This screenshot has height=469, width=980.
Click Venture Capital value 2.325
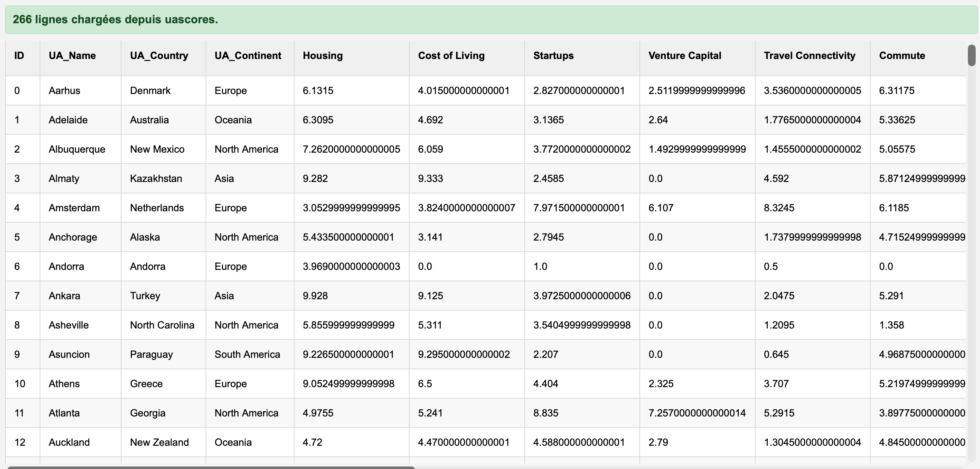pyautogui.click(x=697, y=384)
